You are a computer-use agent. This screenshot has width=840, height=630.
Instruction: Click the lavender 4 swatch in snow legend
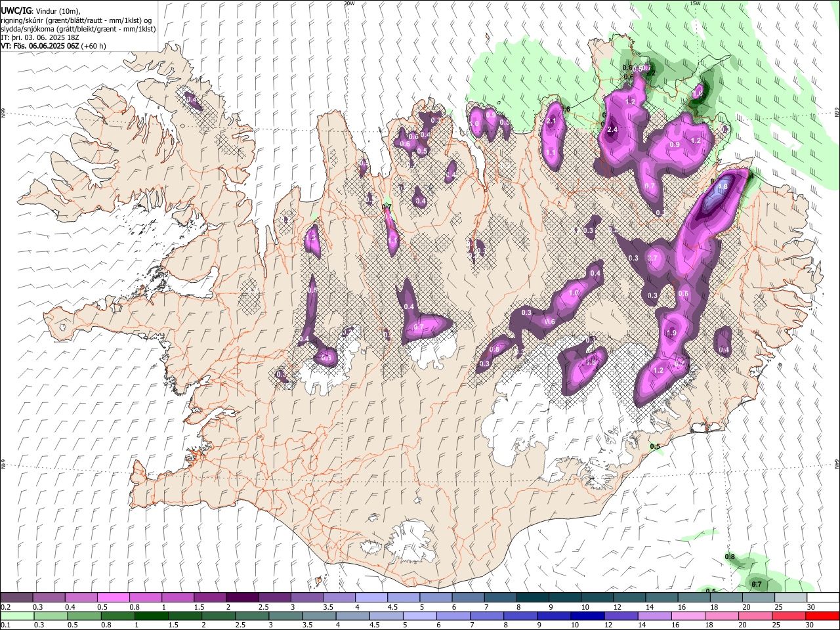[x=371, y=598]
